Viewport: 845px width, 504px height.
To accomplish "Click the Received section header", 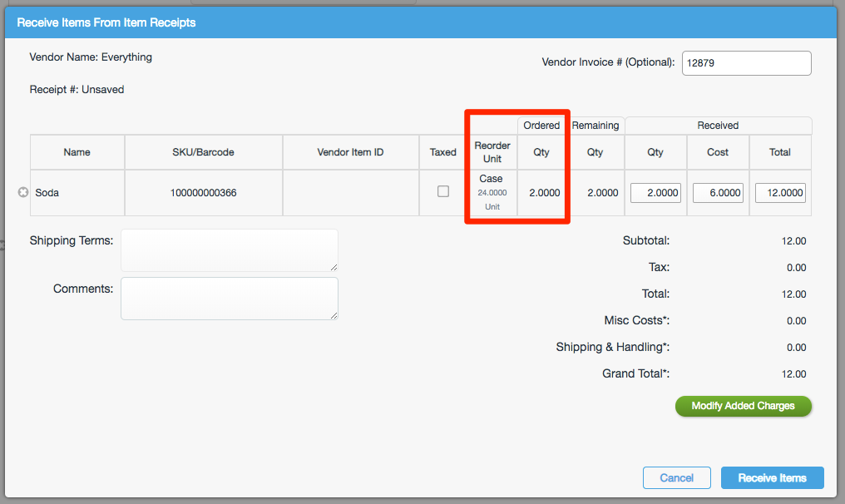I will coord(717,125).
